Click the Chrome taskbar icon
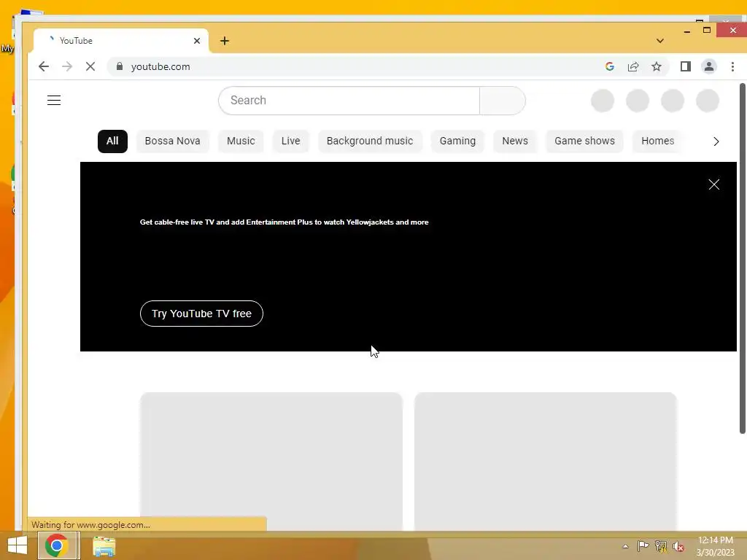 click(57, 545)
